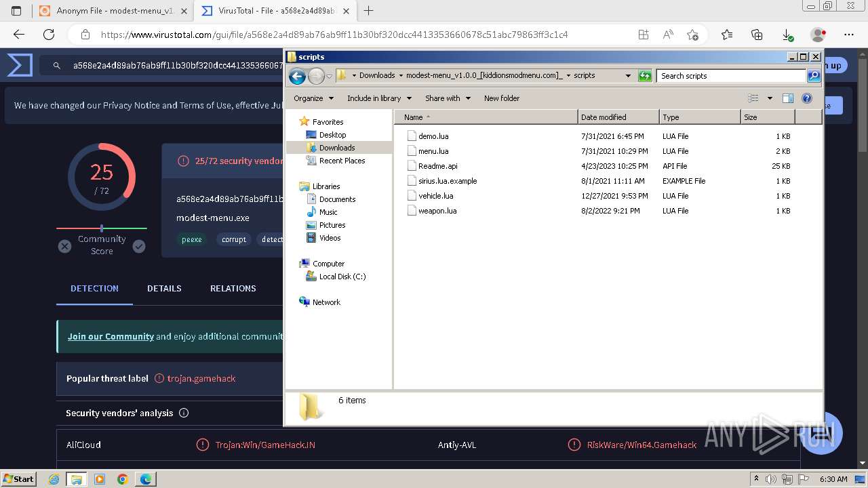
Task: Open Network in navigation pane
Action: coord(326,302)
